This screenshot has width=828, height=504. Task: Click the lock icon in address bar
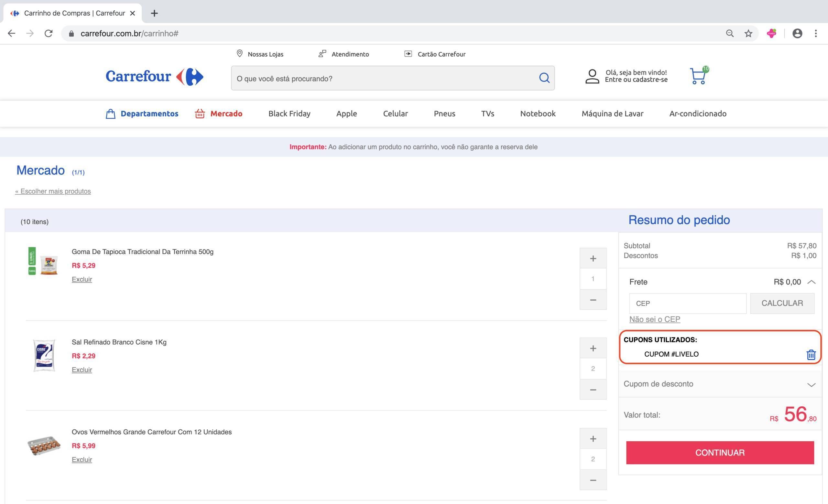(71, 34)
